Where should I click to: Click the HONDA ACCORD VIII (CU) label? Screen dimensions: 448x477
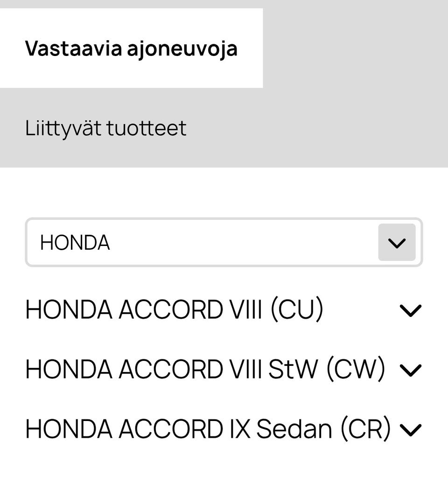pos(174,310)
